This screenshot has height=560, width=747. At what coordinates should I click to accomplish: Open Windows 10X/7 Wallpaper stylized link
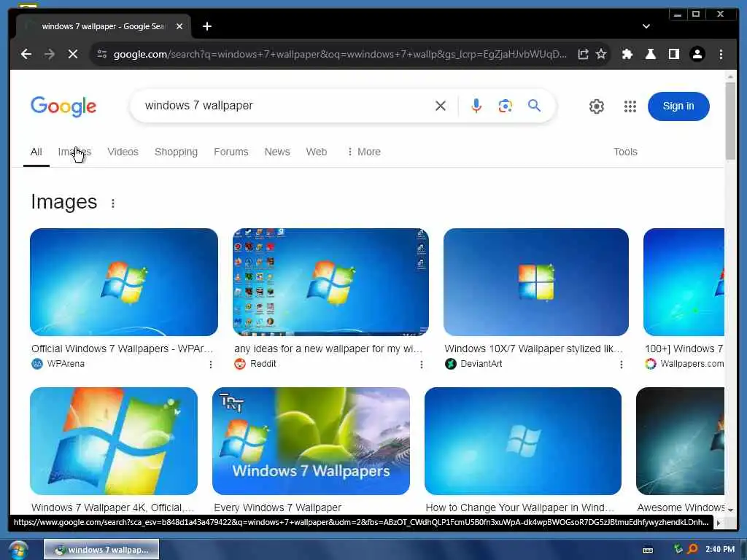533,349
